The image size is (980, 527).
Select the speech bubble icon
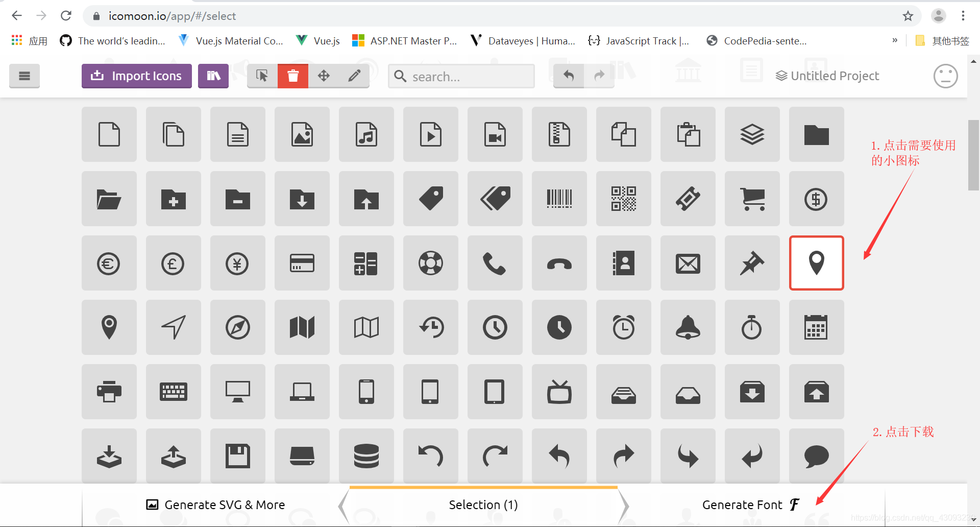click(817, 456)
